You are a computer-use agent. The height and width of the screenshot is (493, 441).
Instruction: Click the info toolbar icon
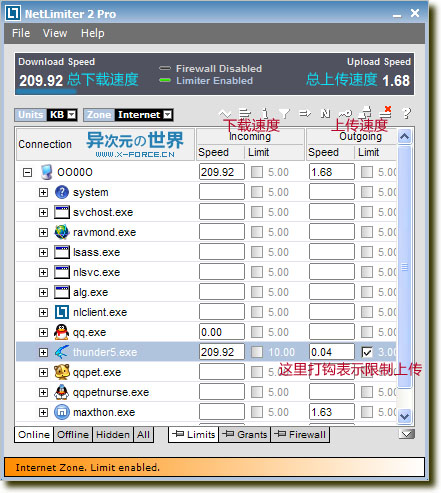point(265,114)
